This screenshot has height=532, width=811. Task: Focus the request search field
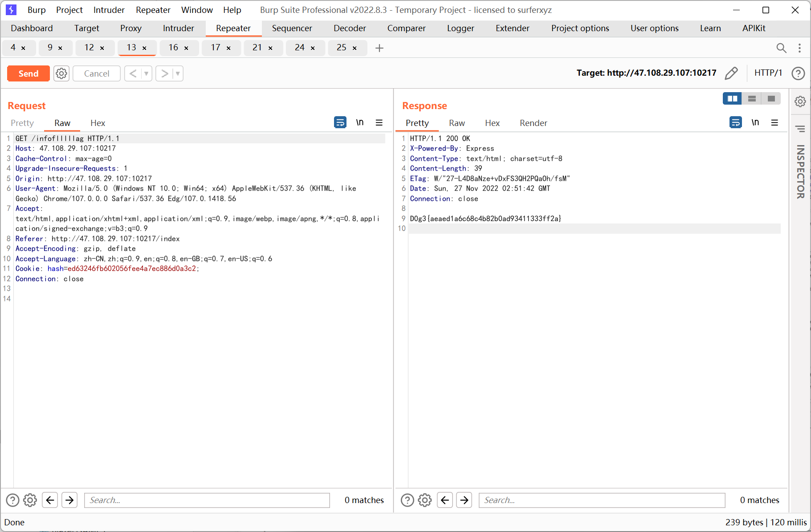click(x=207, y=500)
